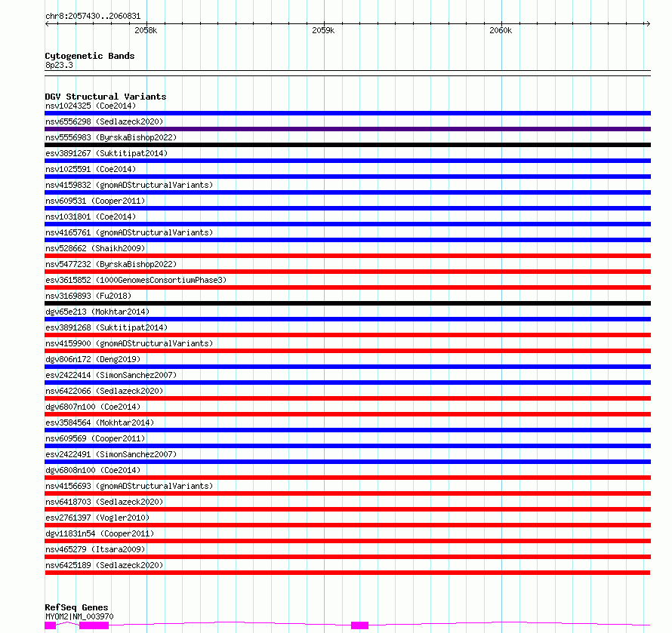Screen dimensions: 672x633
Task: Click the red bar under nsv6425189
Action: [x=347, y=573]
